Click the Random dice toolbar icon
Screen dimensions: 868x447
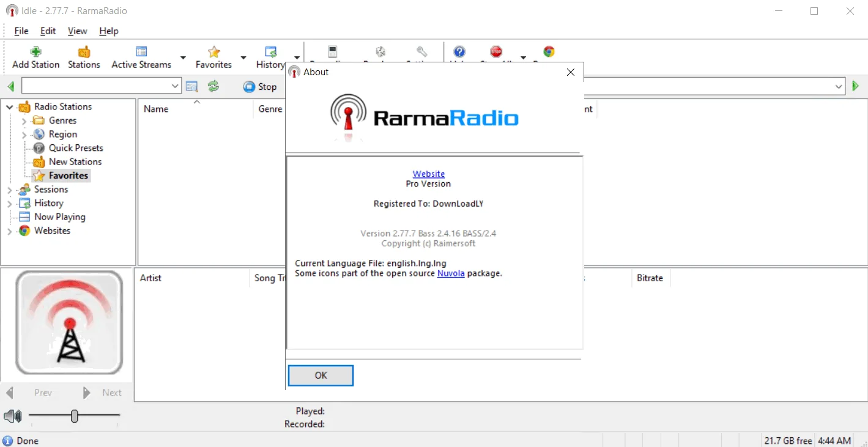click(380, 52)
